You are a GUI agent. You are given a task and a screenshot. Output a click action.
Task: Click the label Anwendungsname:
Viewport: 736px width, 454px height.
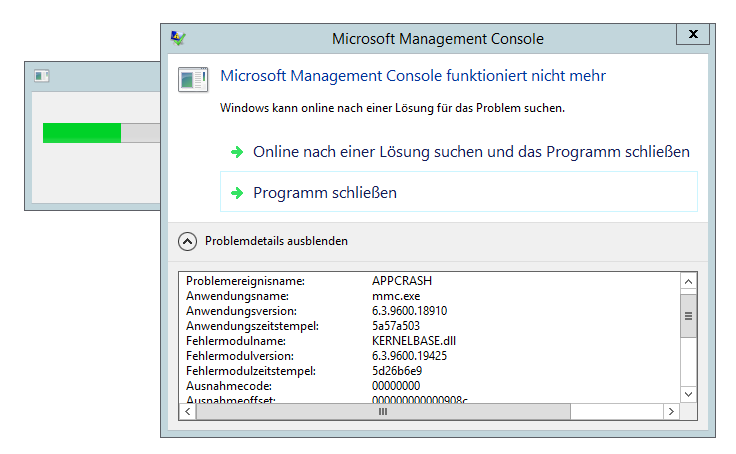tap(238, 296)
